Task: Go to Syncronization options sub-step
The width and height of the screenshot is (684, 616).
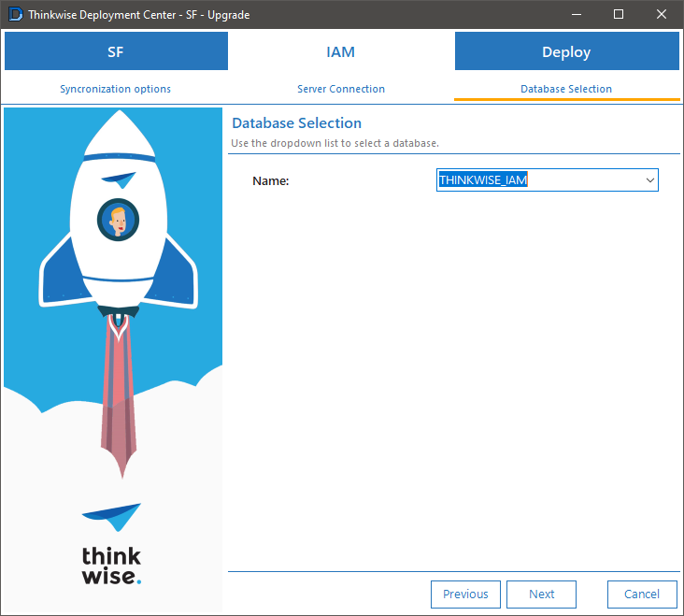Action: click(x=115, y=89)
